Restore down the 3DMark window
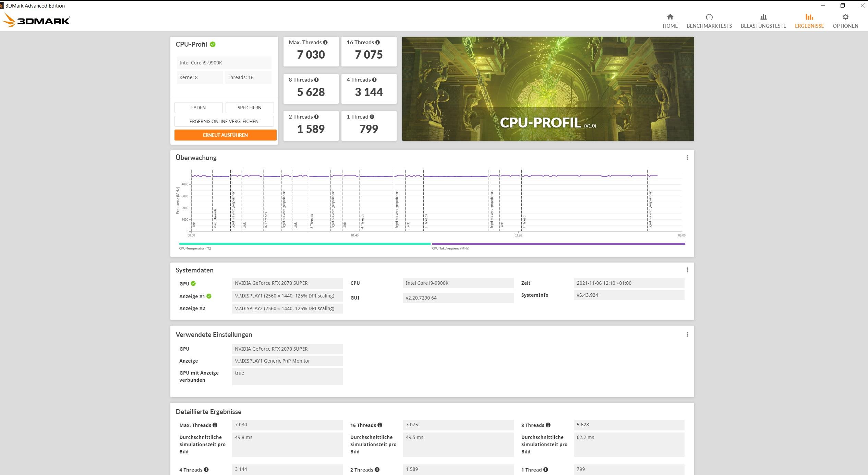The height and width of the screenshot is (475, 868). (843, 5)
